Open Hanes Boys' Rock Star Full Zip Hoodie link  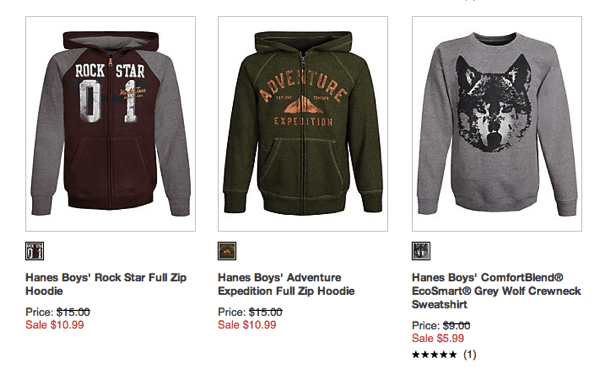coord(106,284)
